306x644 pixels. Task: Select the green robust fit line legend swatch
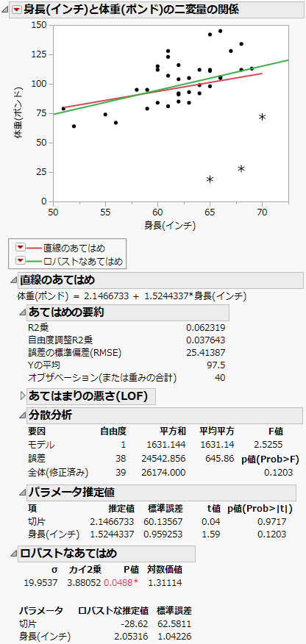click(x=34, y=261)
